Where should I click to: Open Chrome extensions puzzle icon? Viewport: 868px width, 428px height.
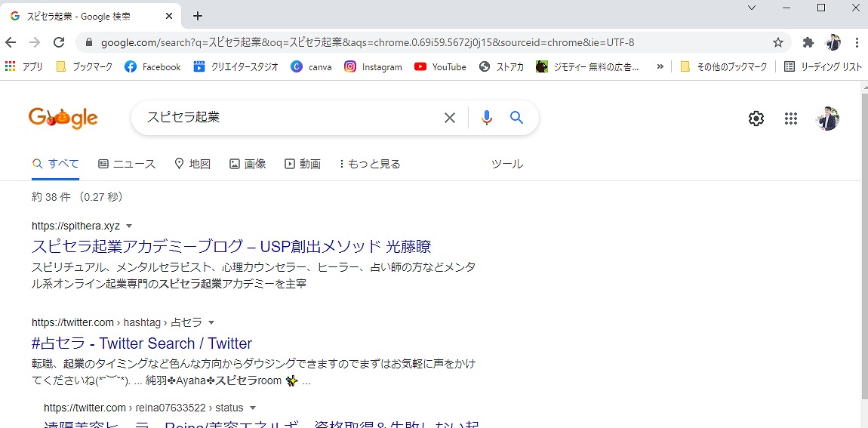pyautogui.click(x=808, y=42)
